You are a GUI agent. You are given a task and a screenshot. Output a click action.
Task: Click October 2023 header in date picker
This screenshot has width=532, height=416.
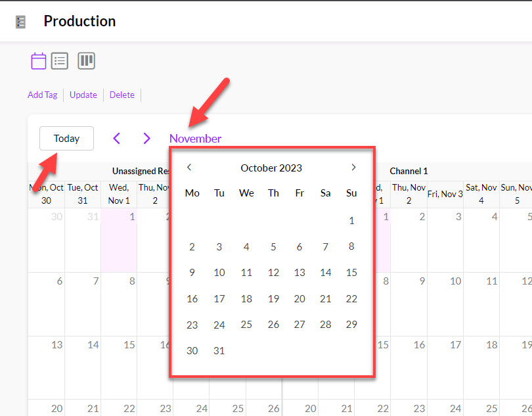(x=271, y=168)
